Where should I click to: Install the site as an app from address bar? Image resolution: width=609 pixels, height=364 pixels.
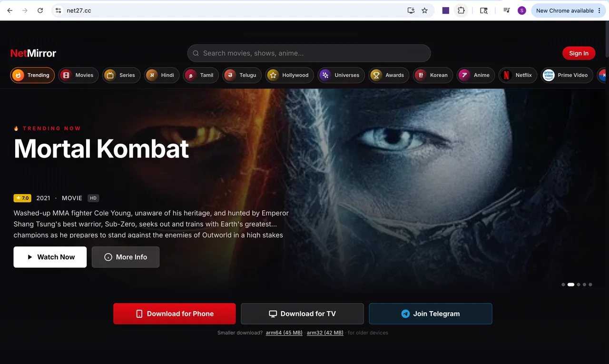(411, 10)
